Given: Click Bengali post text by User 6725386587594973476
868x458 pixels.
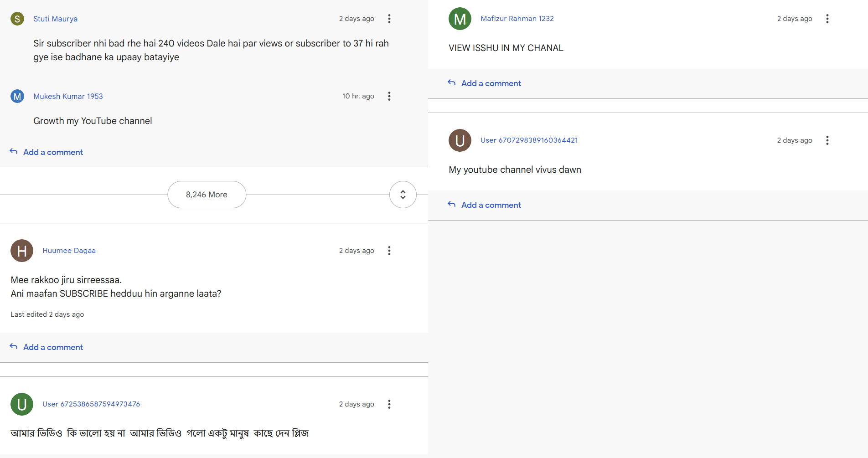Looking at the screenshot, I should coord(160,433).
